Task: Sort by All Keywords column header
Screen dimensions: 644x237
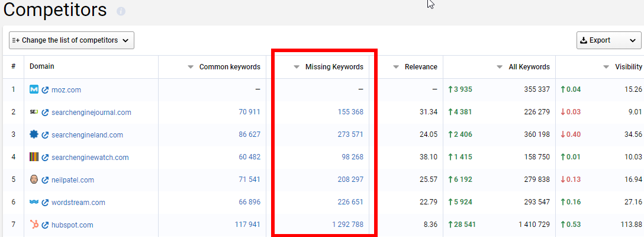Action: click(x=529, y=67)
